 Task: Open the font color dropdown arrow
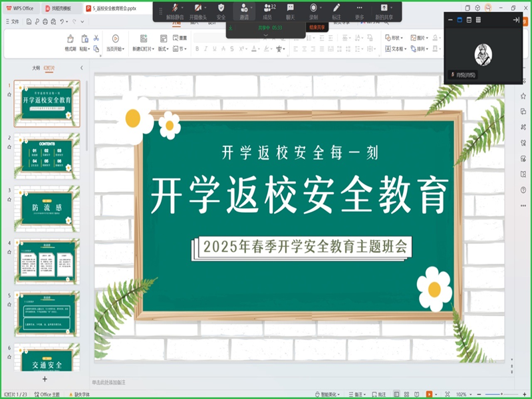click(259, 49)
